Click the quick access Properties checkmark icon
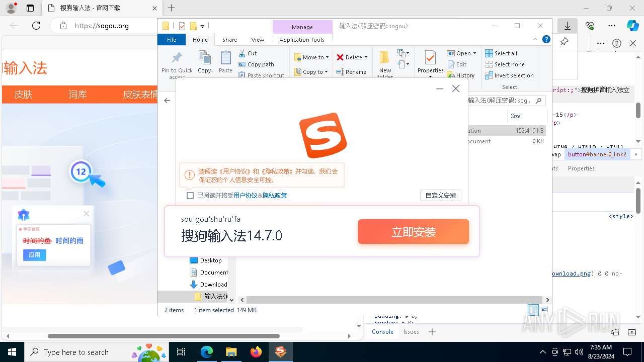 182,26
